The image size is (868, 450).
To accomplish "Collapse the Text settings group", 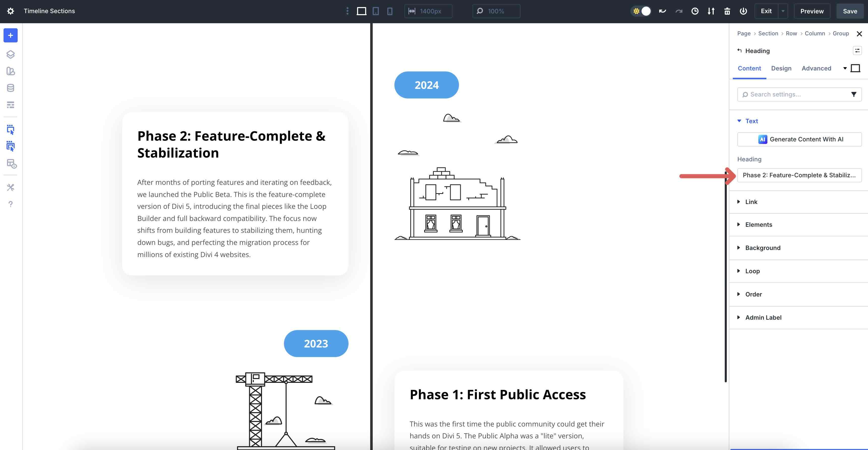I will tap(751, 121).
